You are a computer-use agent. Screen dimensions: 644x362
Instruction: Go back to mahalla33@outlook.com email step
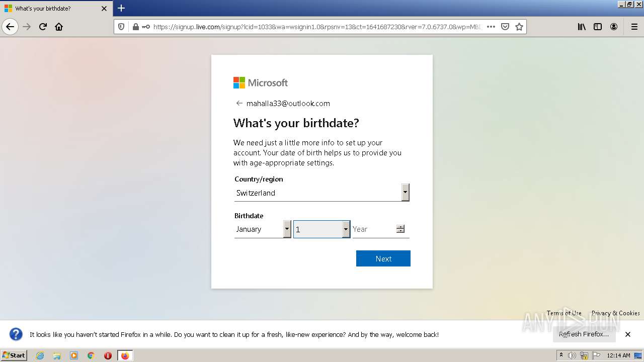(239, 103)
